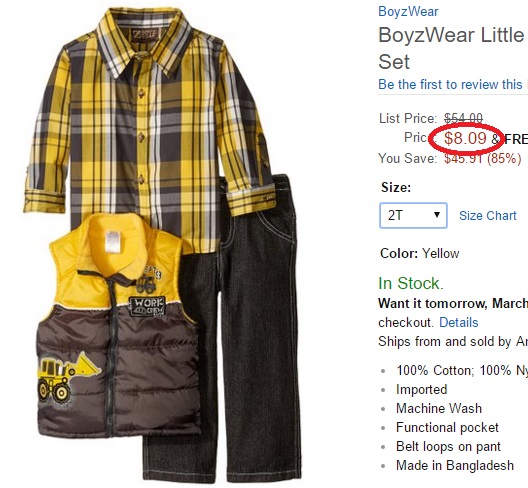Screen dimensions: 528x488
Task: Click 'Be the first to review this' link
Action: pyautogui.click(x=450, y=84)
